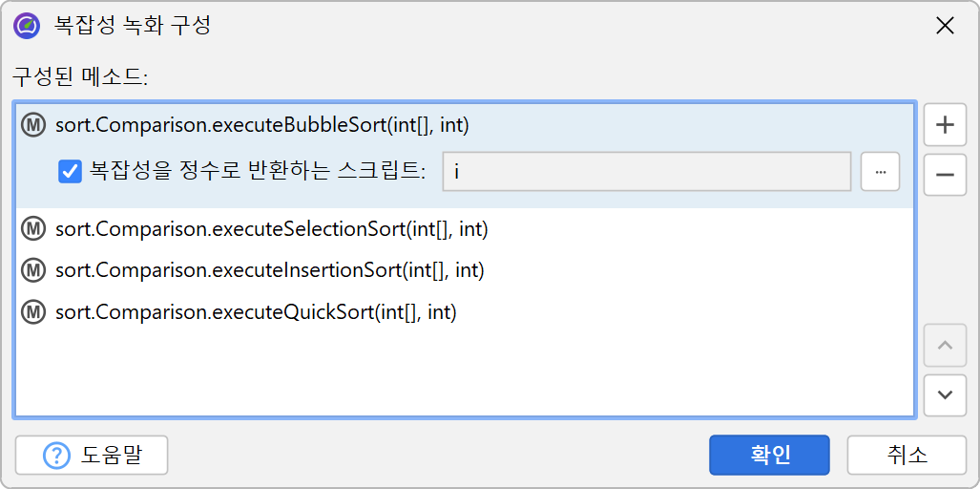Select executeQuickSort(int[], int) method entry
This screenshot has width=980, height=489.
point(256,312)
